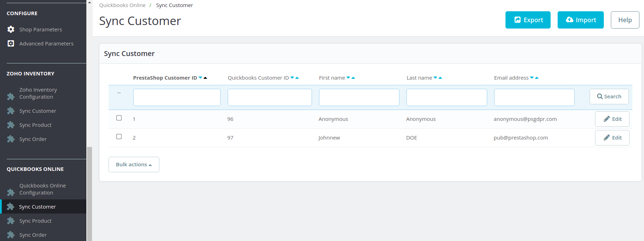Click puzzle icon beside Quickbooks Sync Product
This screenshot has height=241, width=644.
[11, 221]
